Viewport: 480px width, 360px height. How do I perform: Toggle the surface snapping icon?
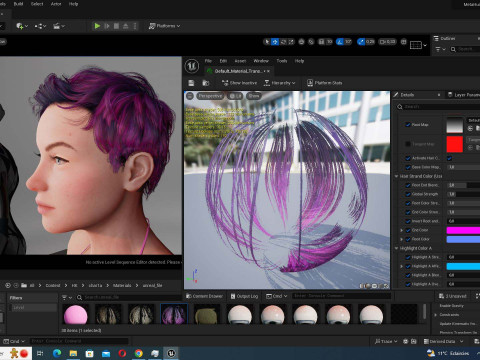coord(311,42)
